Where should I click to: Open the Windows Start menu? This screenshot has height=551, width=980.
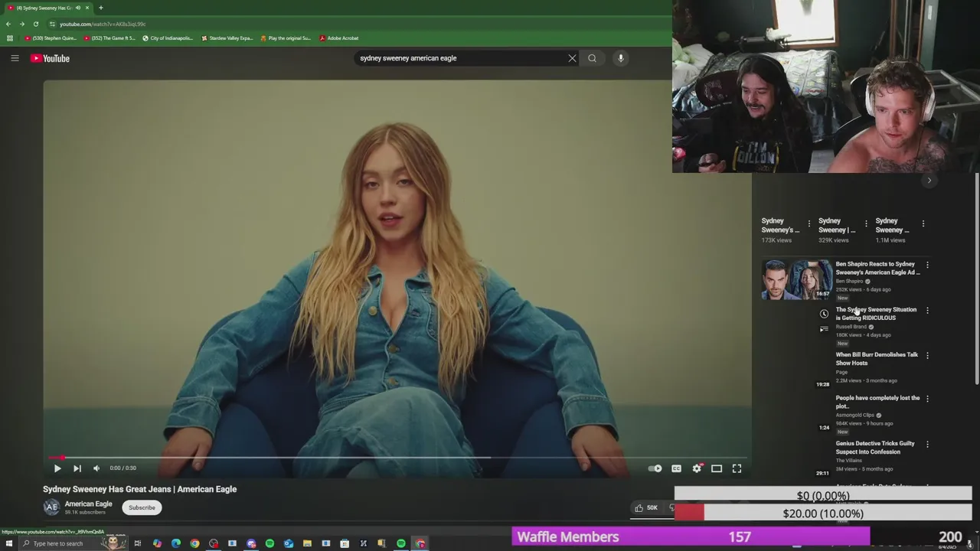[9, 543]
